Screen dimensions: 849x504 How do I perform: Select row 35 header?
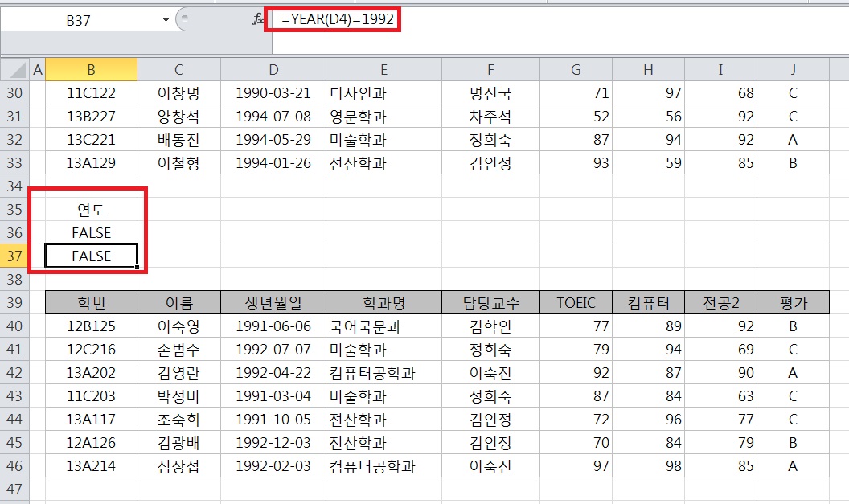pyautogui.click(x=14, y=210)
